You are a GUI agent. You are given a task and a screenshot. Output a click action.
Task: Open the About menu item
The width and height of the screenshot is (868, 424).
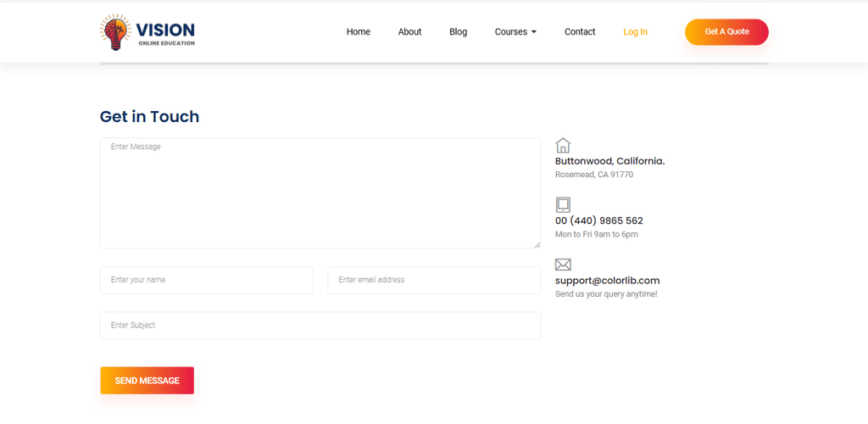(409, 32)
